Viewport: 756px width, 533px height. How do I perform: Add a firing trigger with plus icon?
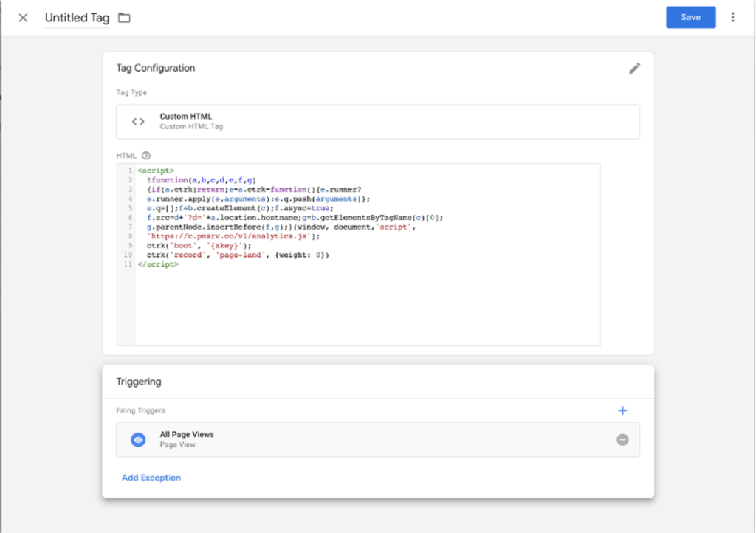pyautogui.click(x=622, y=410)
